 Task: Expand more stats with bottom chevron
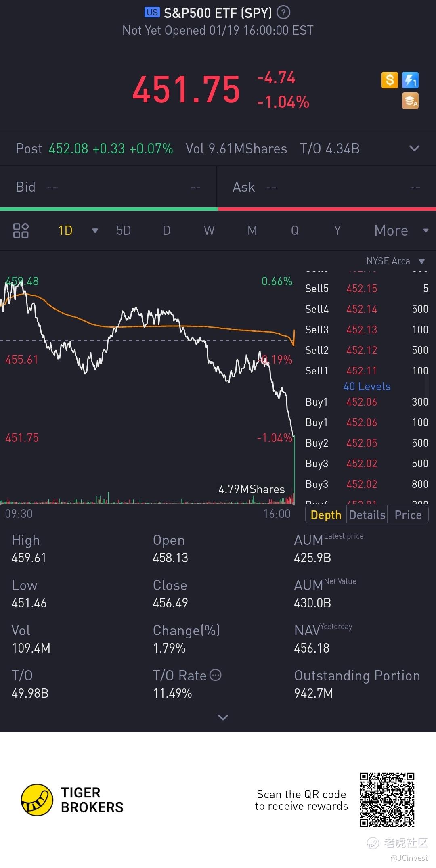(x=223, y=717)
